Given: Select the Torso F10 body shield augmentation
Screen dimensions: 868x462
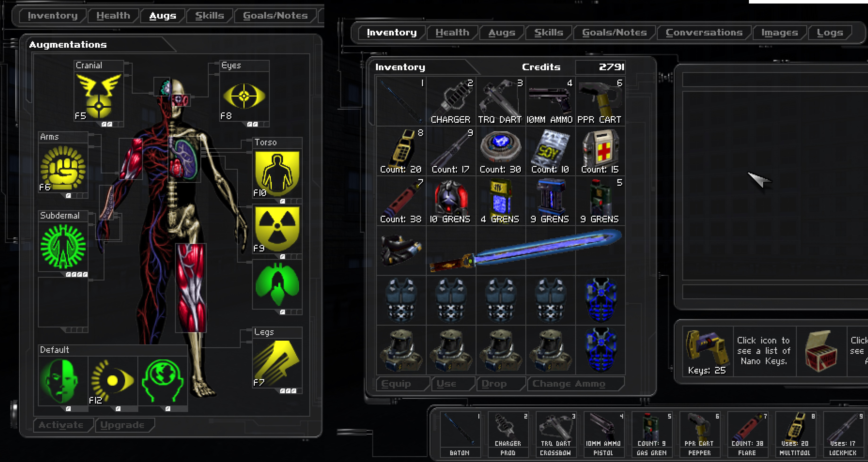Looking at the screenshot, I should tap(277, 173).
